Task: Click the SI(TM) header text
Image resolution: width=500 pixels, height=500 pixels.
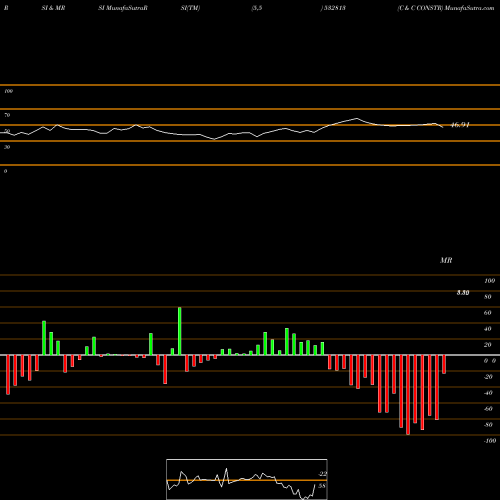Action: tap(190, 8)
